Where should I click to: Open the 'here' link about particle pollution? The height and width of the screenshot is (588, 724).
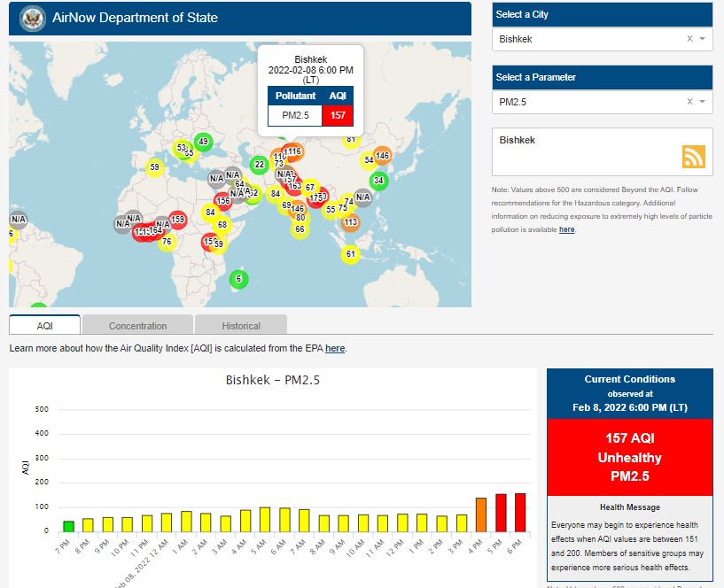tap(566, 229)
